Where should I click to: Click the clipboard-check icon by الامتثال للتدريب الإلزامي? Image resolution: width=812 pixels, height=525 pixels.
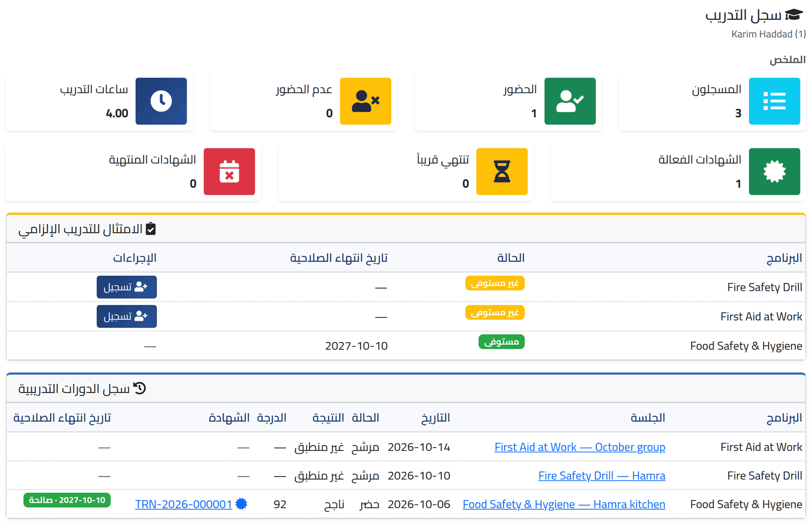pos(151,229)
